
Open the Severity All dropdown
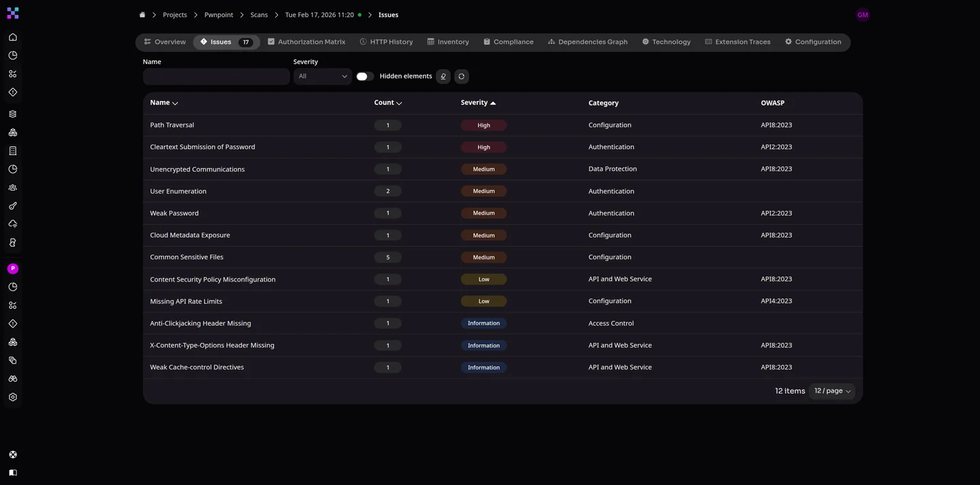(321, 75)
